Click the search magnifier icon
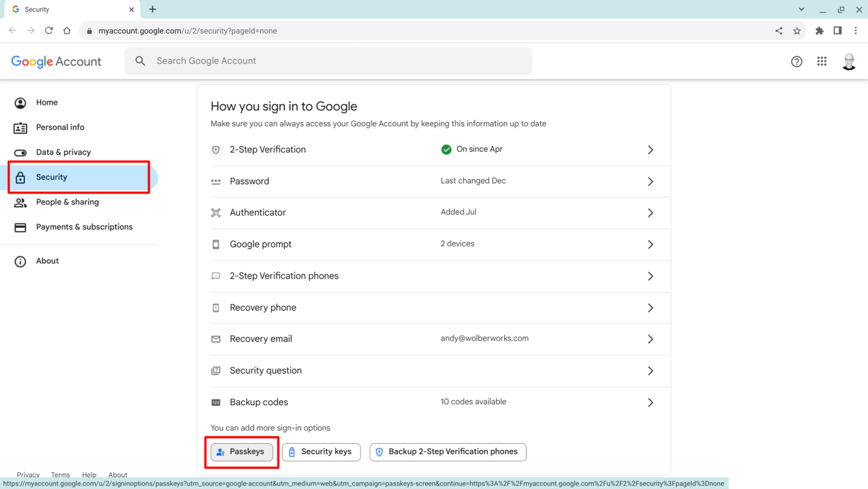The width and height of the screenshot is (868, 489). (141, 61)
